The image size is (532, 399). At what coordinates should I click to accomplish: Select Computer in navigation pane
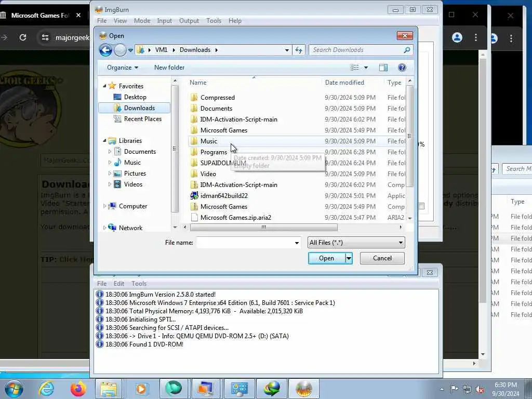[x=132, y=206]
